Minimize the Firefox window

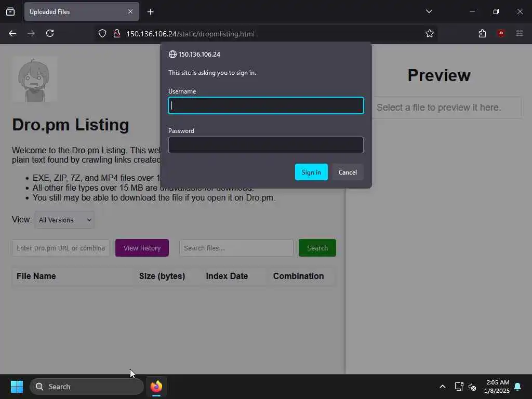click(472, 11)
